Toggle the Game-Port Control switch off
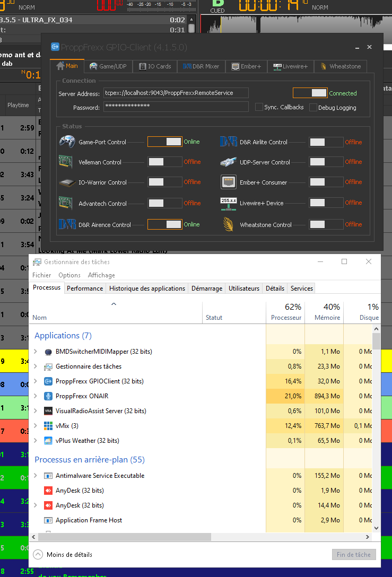This screenshot has height=577, width=392. 165,142
